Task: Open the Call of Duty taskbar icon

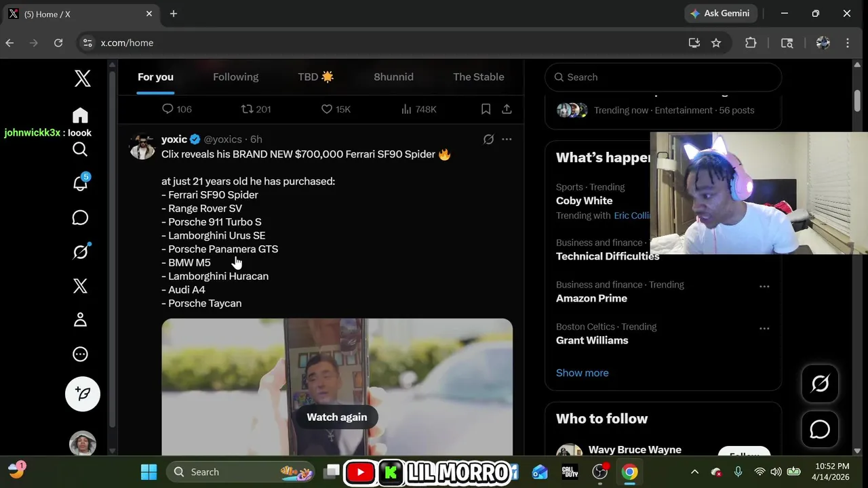Action: pos(570,472)
